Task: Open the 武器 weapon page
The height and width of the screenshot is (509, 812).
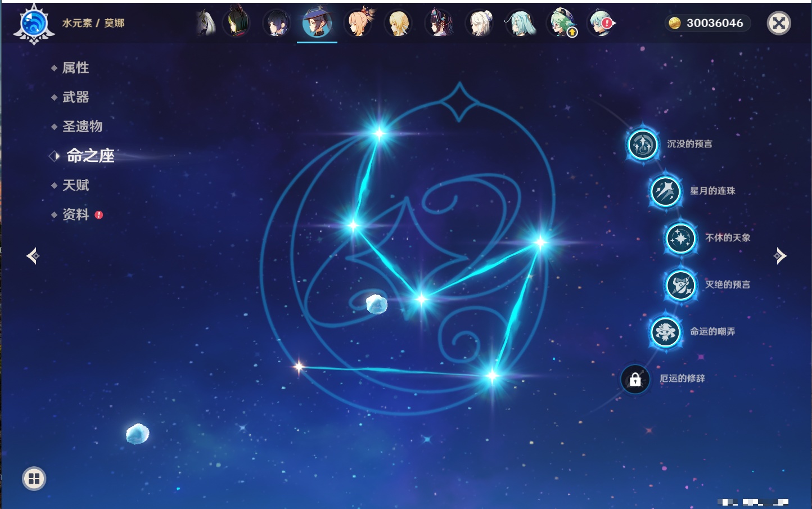Action: (x=75, y=97)
